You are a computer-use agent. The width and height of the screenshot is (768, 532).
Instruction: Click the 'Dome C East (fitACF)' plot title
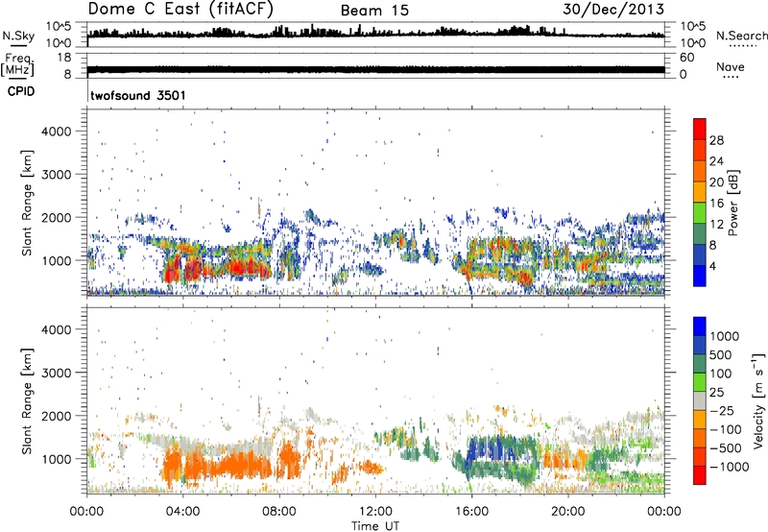[180, 9]
